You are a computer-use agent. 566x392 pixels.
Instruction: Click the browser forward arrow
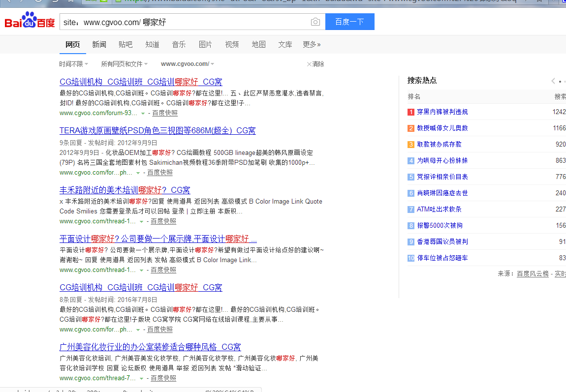[21, 2]
